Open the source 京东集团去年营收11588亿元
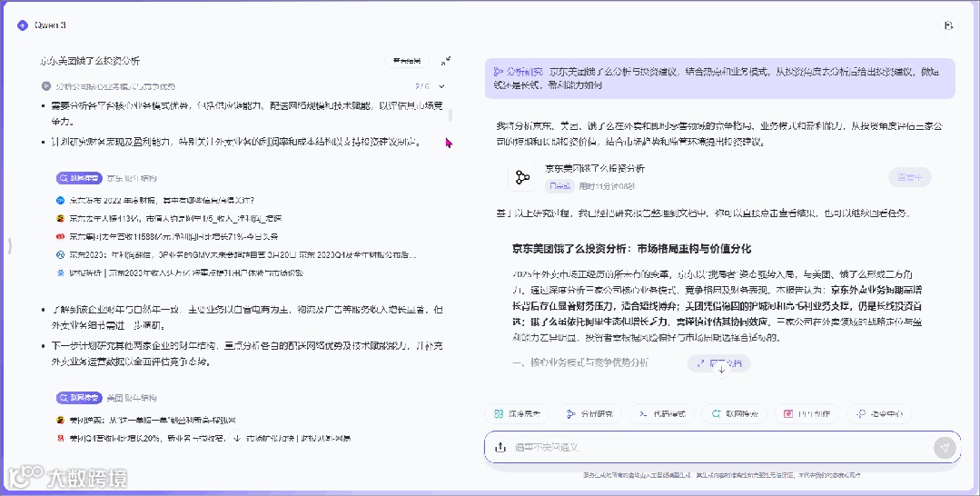980x496 pixels. pos(173,237)
